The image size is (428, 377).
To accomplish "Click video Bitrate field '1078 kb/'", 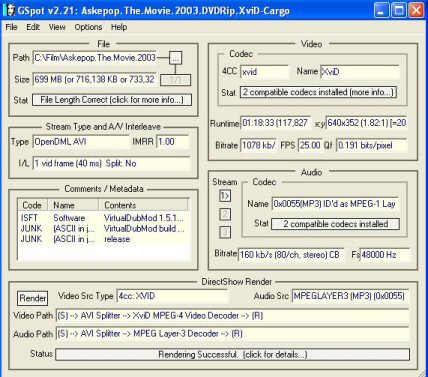I will tap(258, 145).
